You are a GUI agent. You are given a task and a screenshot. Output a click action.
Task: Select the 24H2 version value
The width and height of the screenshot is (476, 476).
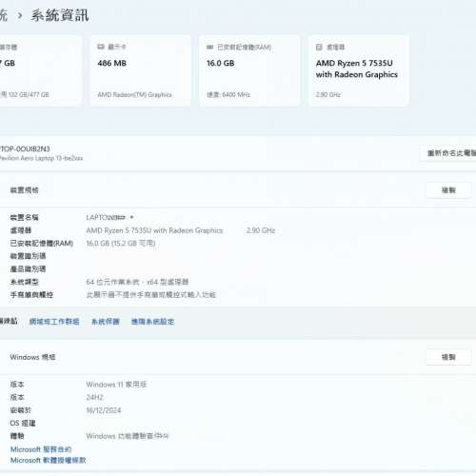point(94,397)
